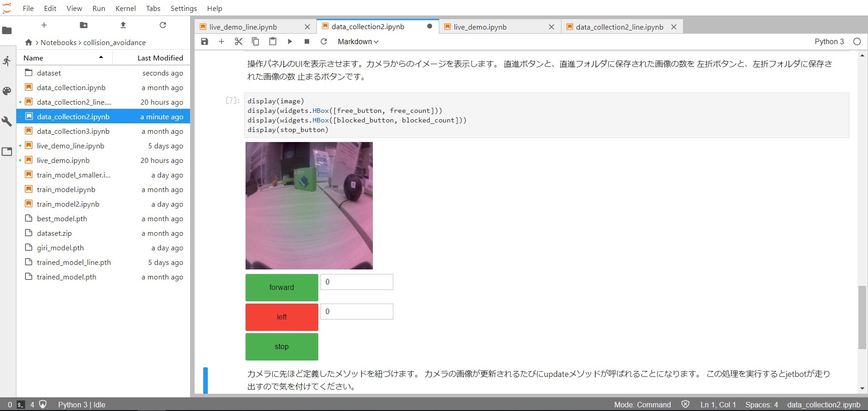Click the Upload Files icon
The image size is (868, 411).
pyautogui.click(x=123, y=25)
